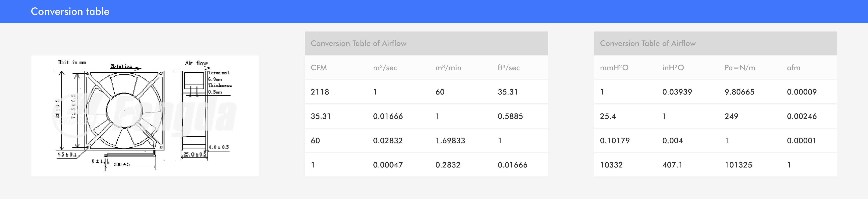This screenshot has height=199, width=868.
Task: Select the 407.1 table cell
Action: (x=672, y=165)
